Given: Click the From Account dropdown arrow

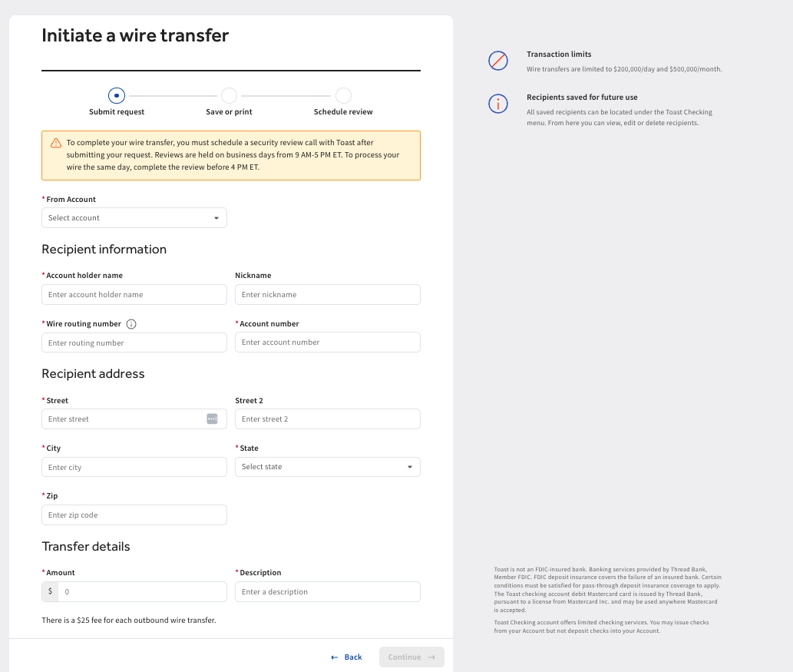Looking at the screenshot, I should tap(216, 218).
